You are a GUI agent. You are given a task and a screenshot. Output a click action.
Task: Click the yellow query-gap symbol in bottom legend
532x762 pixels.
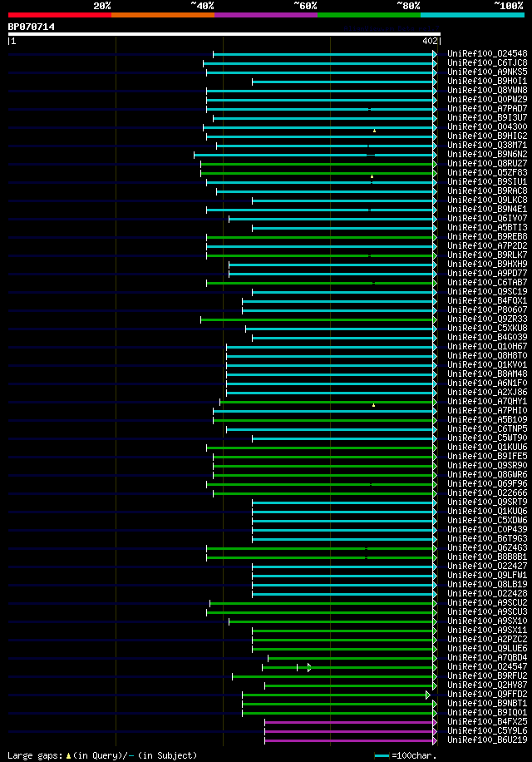point(68,756)
